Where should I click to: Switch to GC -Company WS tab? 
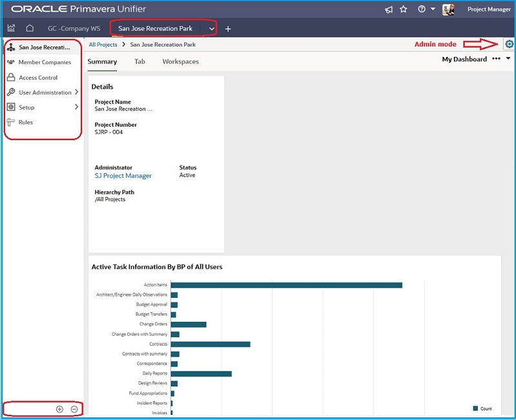tap(74, 28)
